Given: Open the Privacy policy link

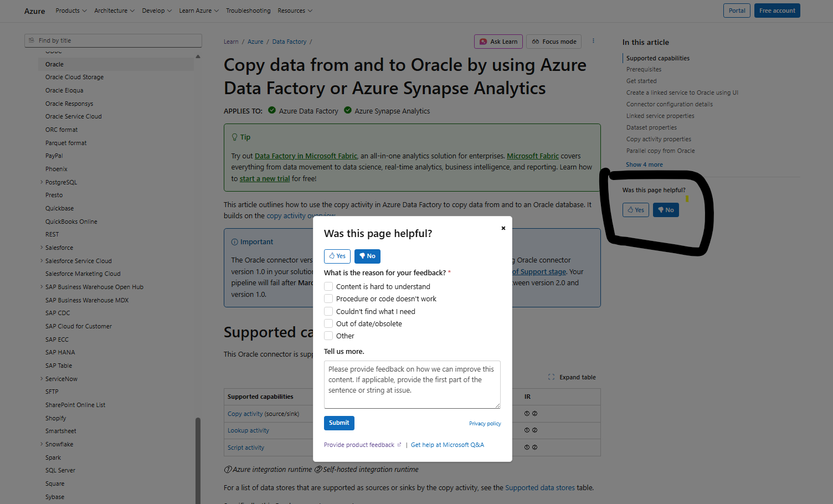Looking at the screenshot, I should click(x=485, y=424).
